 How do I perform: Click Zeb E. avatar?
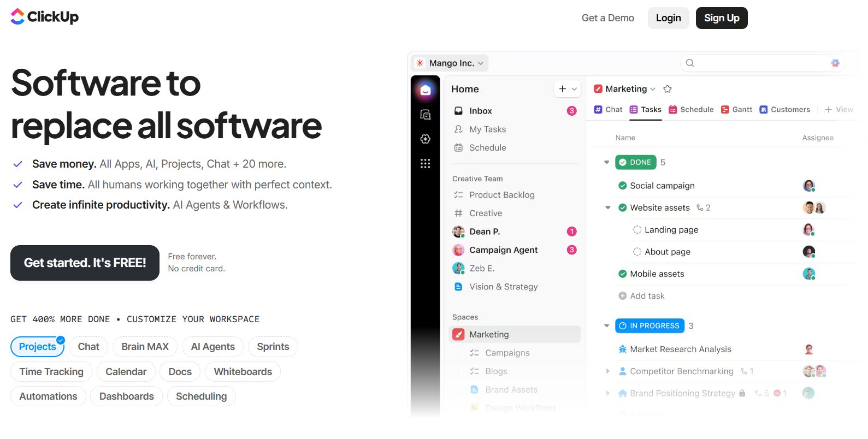pyautogui.click(x=459, y=269)
